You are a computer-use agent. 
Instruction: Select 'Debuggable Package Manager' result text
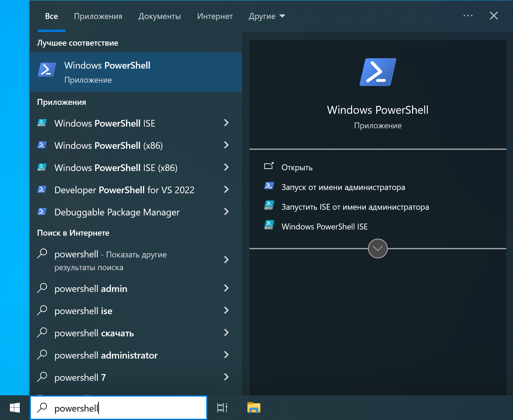117,212
